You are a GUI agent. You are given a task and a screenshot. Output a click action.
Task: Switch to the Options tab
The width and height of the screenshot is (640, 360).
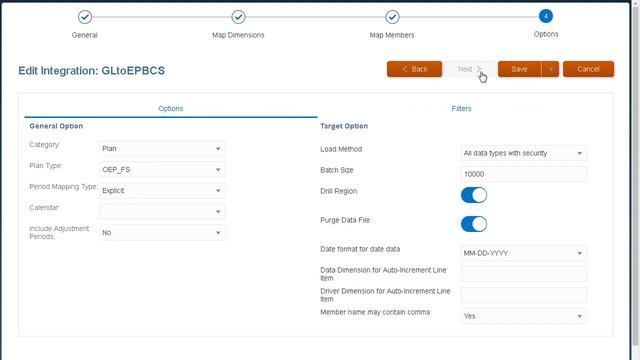[171, 109]
